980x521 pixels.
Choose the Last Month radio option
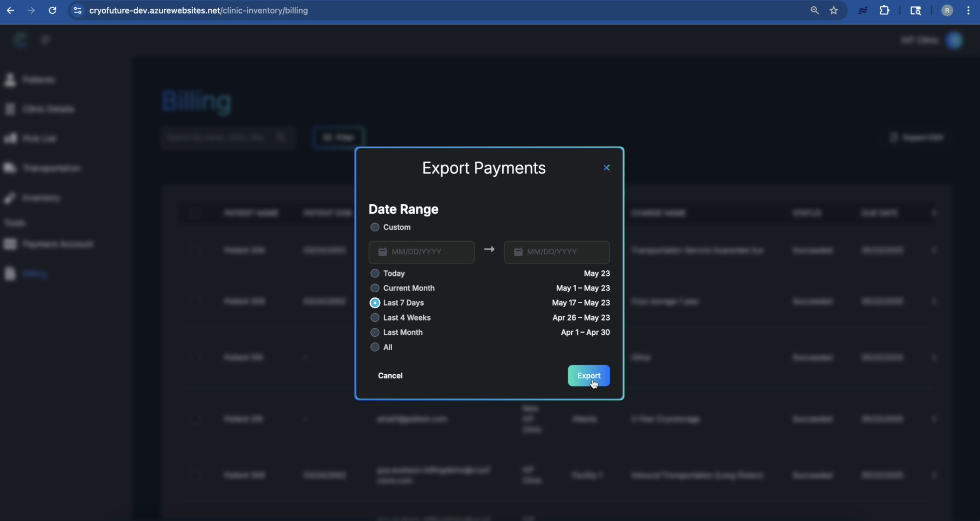point(375,332)
